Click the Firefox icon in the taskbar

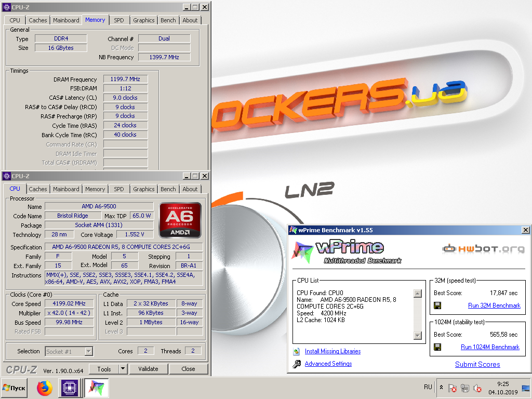point(45,388)
